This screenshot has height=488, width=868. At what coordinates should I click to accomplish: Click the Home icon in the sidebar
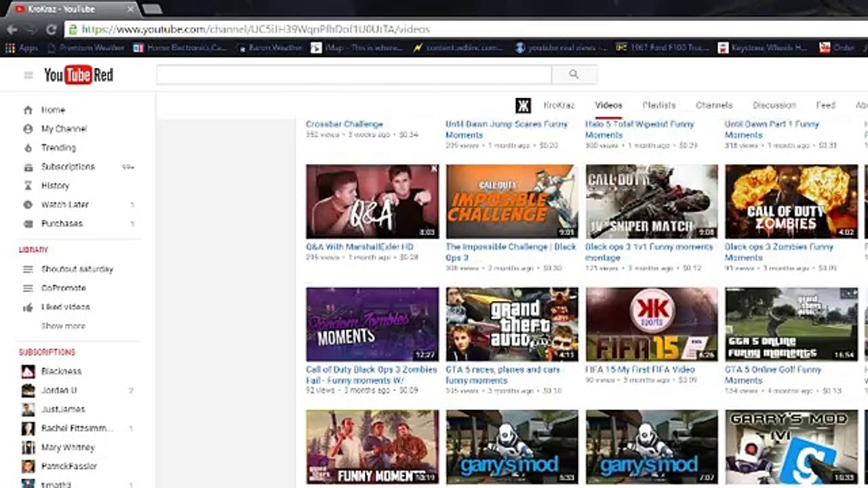[x=28, y=110]
